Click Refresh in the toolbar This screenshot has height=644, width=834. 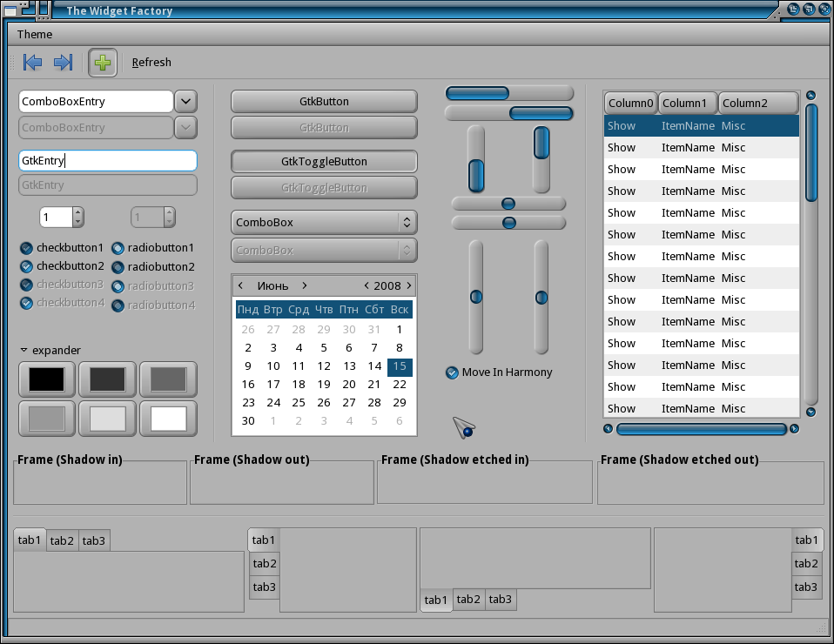[x=151, y=62]
